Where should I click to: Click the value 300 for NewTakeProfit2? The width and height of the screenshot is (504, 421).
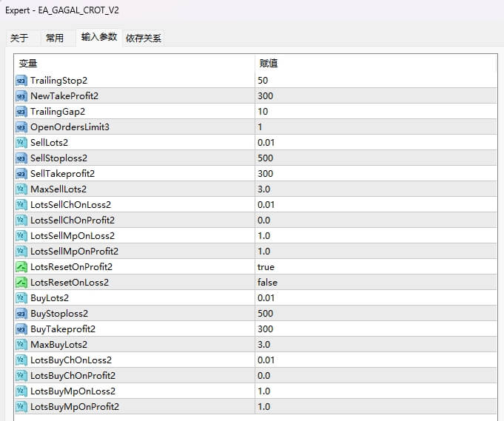coord(265,95)
